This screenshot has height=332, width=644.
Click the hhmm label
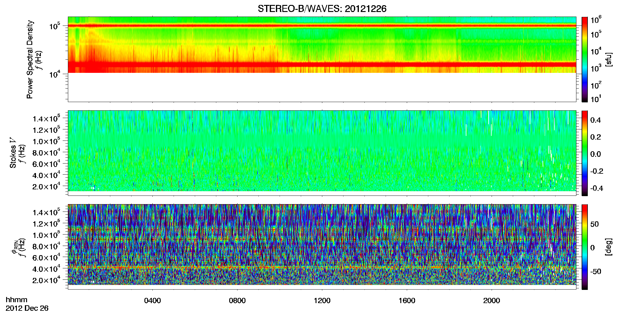coord(17,300)
